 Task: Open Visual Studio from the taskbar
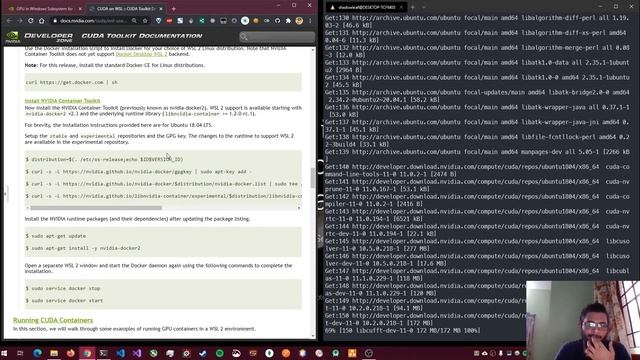(137, 353)
